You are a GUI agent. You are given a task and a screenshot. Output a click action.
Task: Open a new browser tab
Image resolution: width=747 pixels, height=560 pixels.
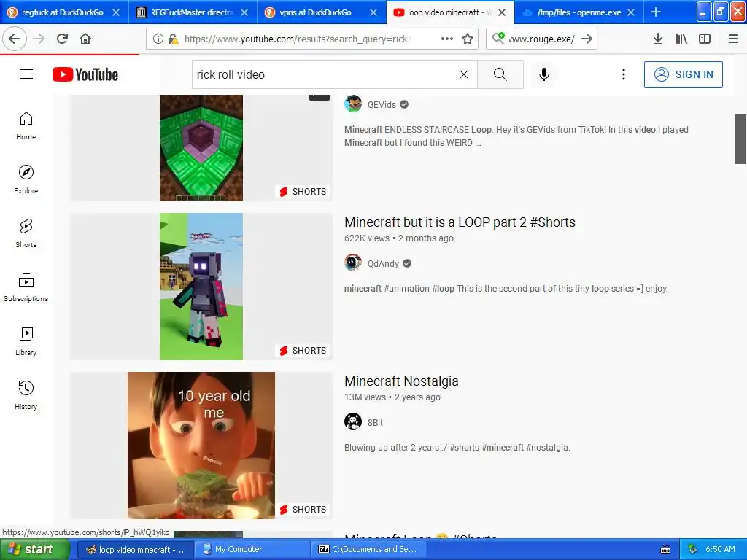click(x=656, y=12)
